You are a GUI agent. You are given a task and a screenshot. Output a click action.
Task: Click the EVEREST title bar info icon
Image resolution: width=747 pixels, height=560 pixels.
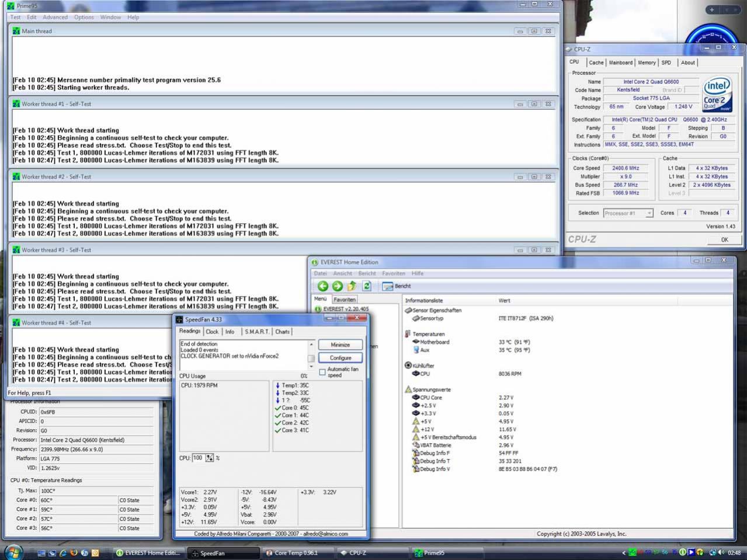(x=315, y=262)
